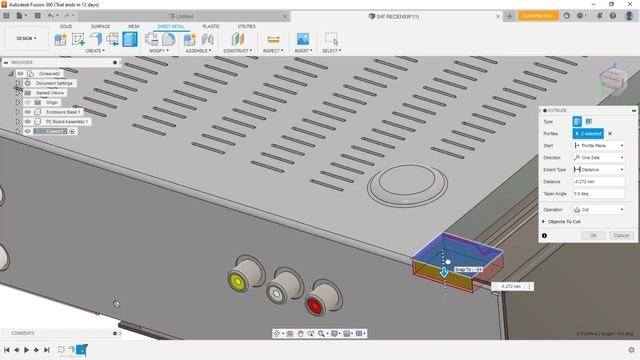Select the New Component tool in Create
The height and width of the screenshot is (360, 640).
tap(61, 39)
